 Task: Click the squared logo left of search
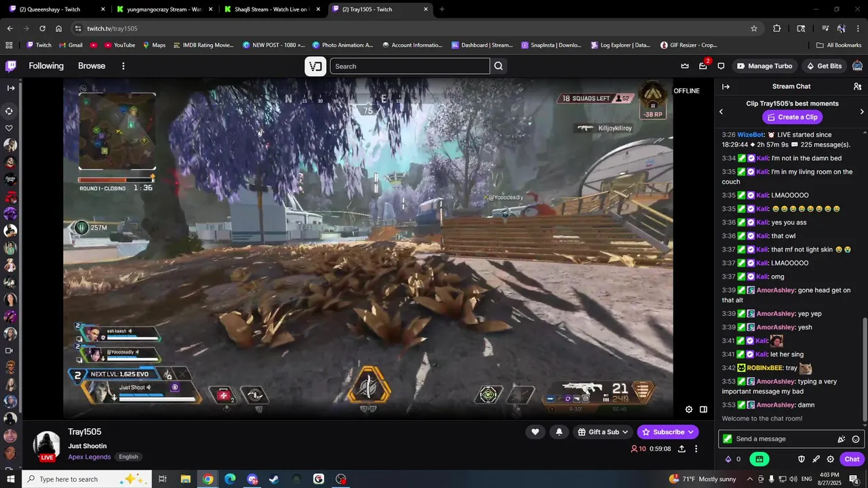(x=315, y=66)
